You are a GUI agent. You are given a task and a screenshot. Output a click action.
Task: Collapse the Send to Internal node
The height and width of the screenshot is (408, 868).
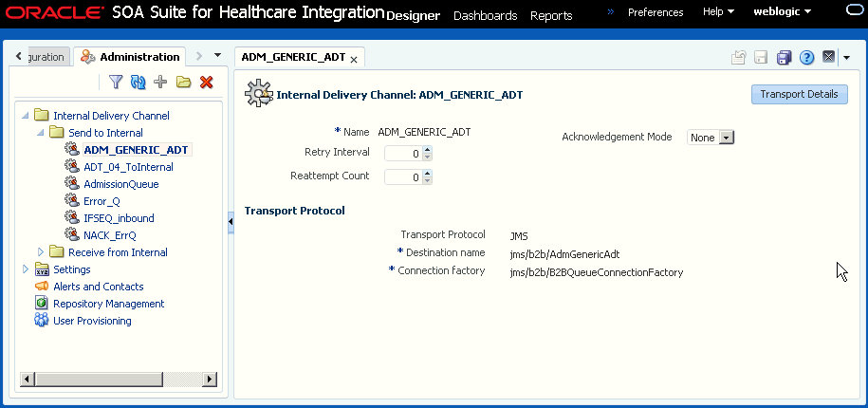coord(40,133)
